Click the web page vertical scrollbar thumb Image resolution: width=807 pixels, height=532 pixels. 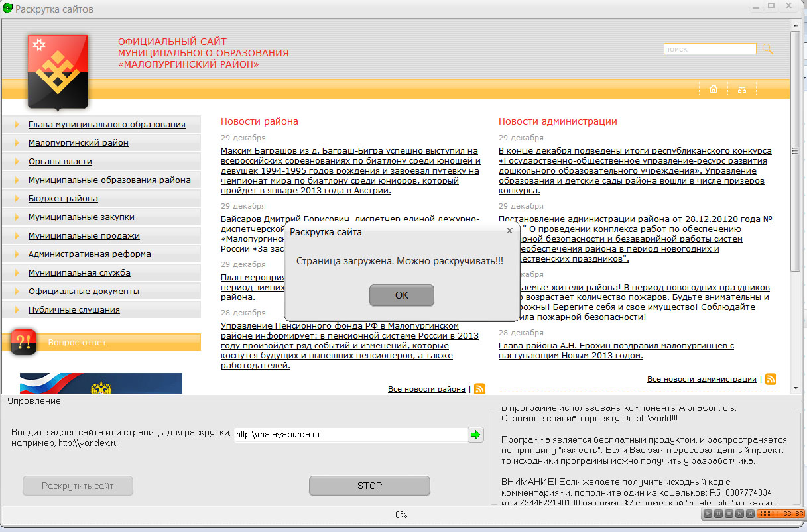coord(796,151)
